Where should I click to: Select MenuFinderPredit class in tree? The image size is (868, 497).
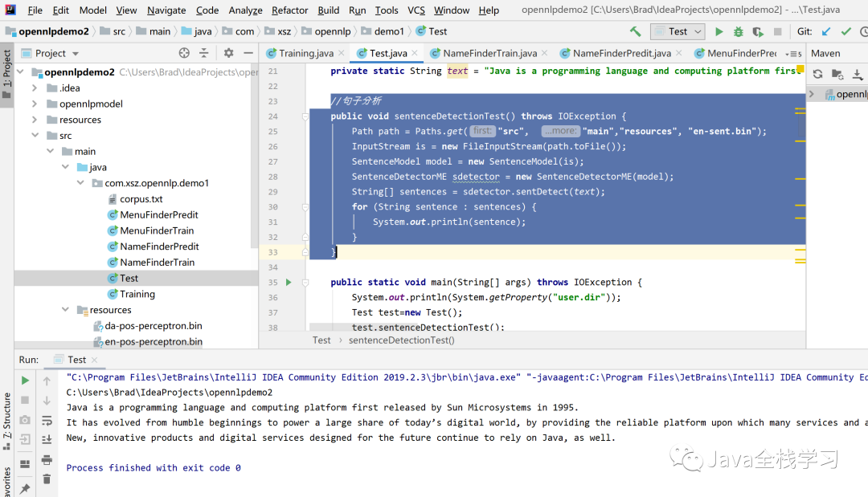159,215
